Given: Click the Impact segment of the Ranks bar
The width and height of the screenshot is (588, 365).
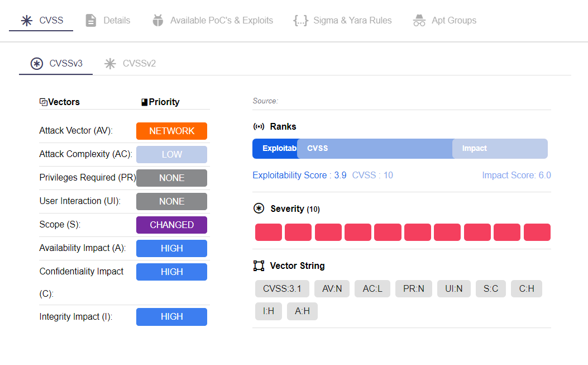Looking at the screenshot, I should (500, 148).
